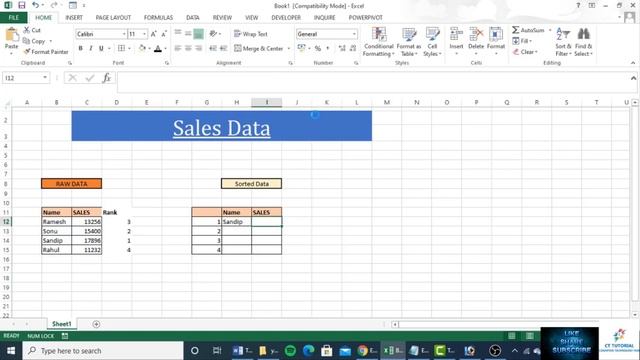640x360 pixels.
Task: Click the Windows Start button
Action: (x=11, y=351)
